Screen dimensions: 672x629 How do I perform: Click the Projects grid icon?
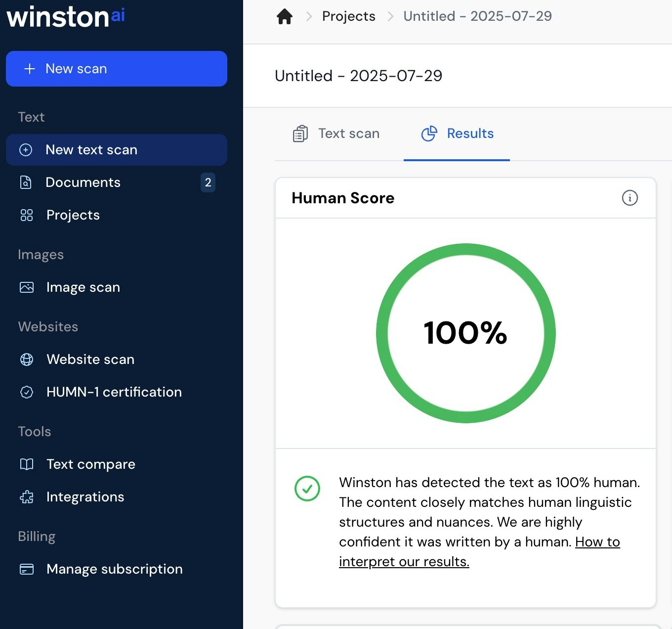pyautogui.click(x=26, y=215)
